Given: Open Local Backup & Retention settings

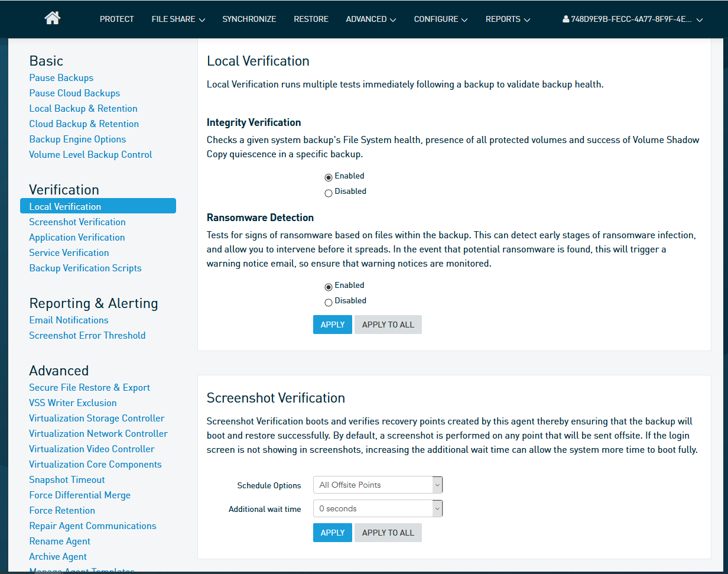Looking at the screenshot, I should [83, 108].
